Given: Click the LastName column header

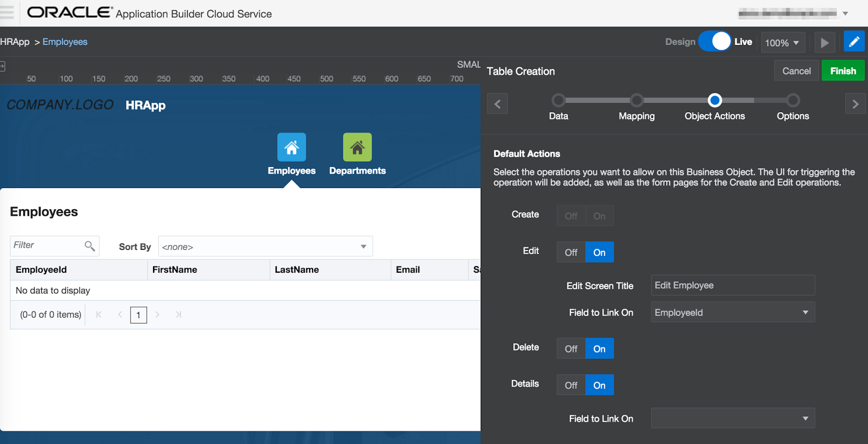Looking at the screenshot, I should (330, 269).
